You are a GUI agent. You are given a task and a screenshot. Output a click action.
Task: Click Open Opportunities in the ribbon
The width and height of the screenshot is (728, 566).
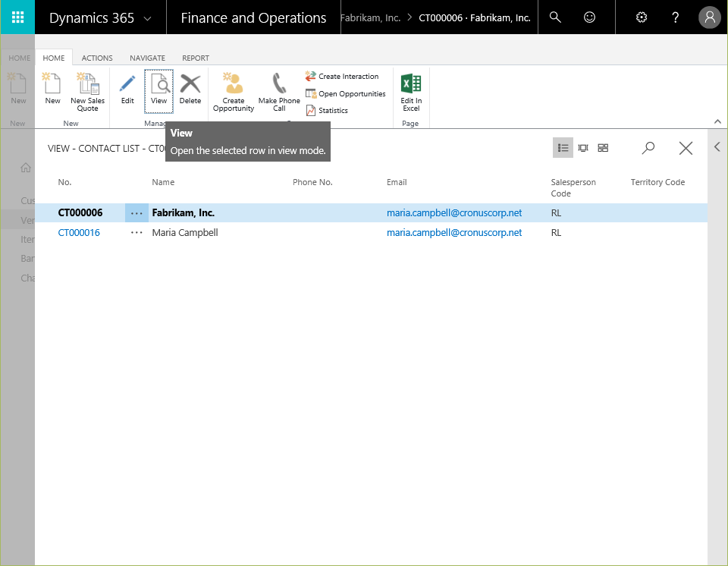(x=346, y=94)
